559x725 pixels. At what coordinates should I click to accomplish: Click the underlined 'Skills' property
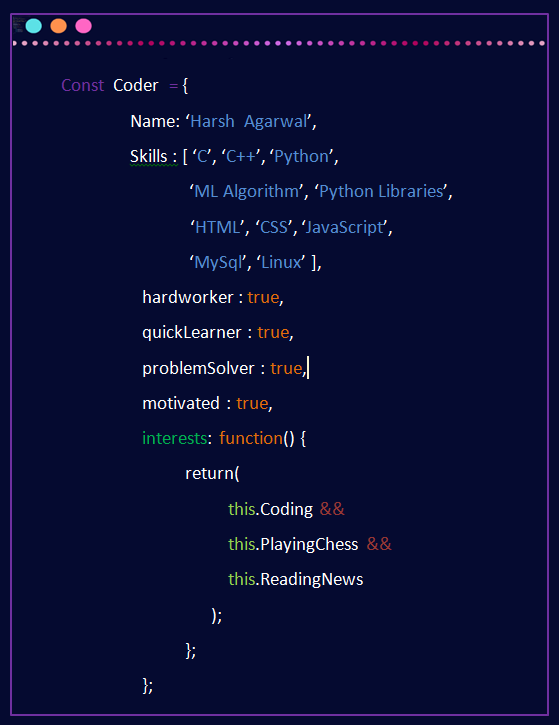coord(148,156)
